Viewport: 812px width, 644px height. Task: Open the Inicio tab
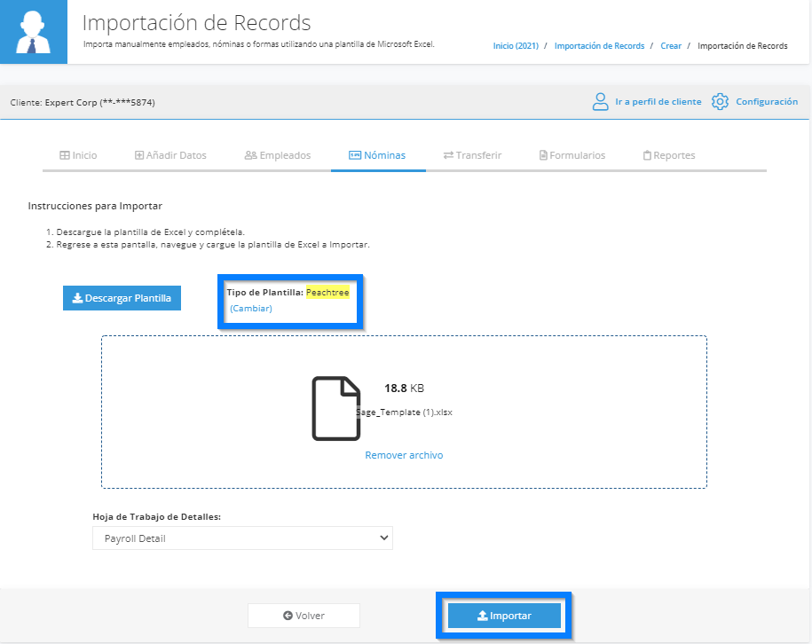(x=78, y=155)
